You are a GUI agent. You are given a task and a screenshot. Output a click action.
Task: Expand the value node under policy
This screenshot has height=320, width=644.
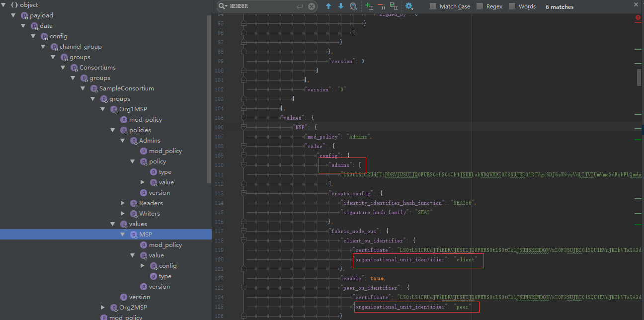click(143, 182)
